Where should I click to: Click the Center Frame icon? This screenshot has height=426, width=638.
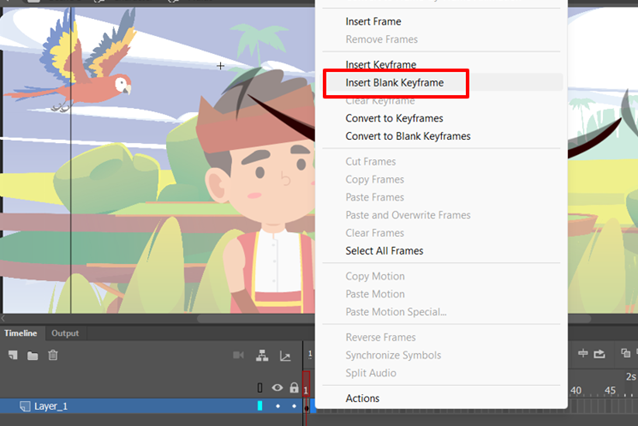click(583, 353)
